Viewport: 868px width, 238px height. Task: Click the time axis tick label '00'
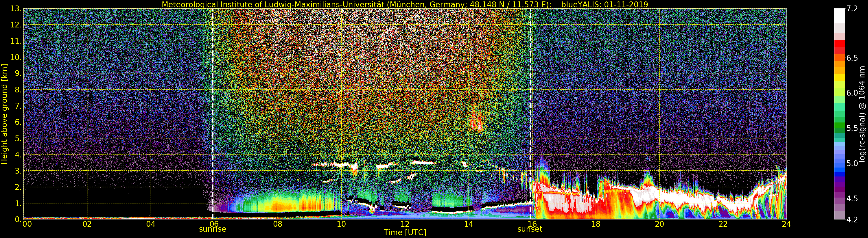point(27,224)
